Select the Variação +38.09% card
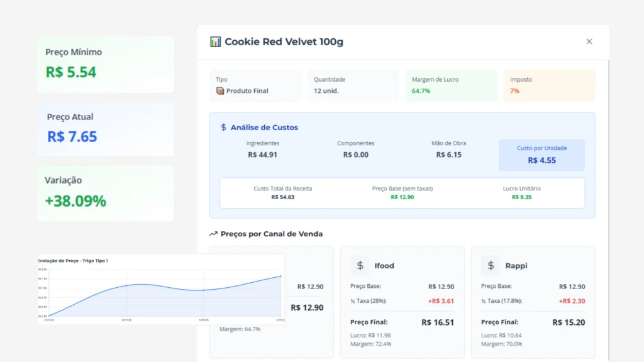Screen dimensions: 644x362 [105, 193]
